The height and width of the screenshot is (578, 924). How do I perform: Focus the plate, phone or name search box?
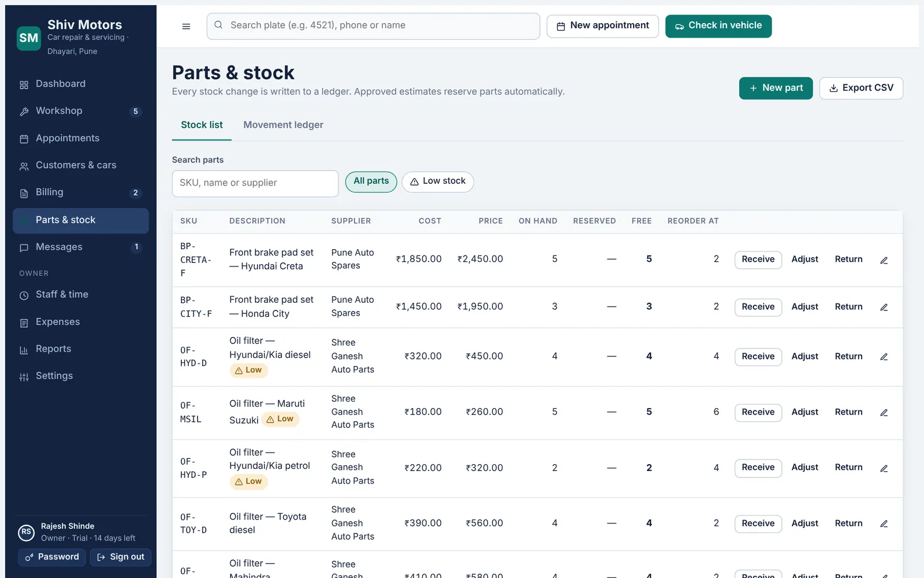373,26
